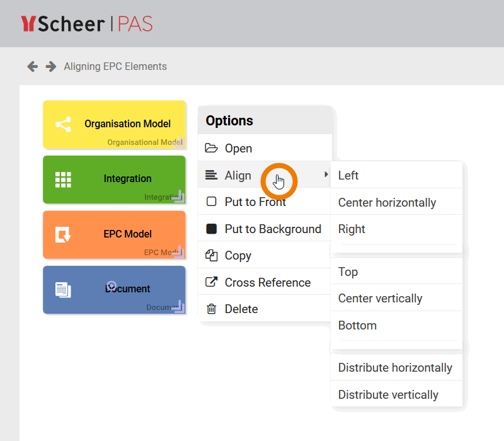Expand the Align submenu arrow
Viewport: 504px width, 441px height.
pos(326,175)
